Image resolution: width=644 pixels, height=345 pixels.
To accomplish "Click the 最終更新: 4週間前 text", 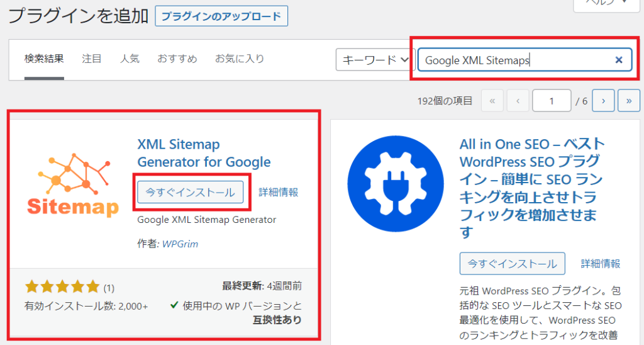I will point(262,286).
